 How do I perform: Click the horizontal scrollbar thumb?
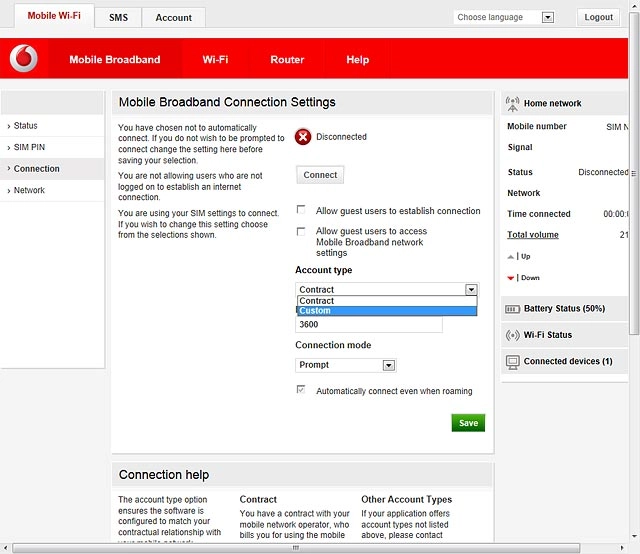point(296,548)
